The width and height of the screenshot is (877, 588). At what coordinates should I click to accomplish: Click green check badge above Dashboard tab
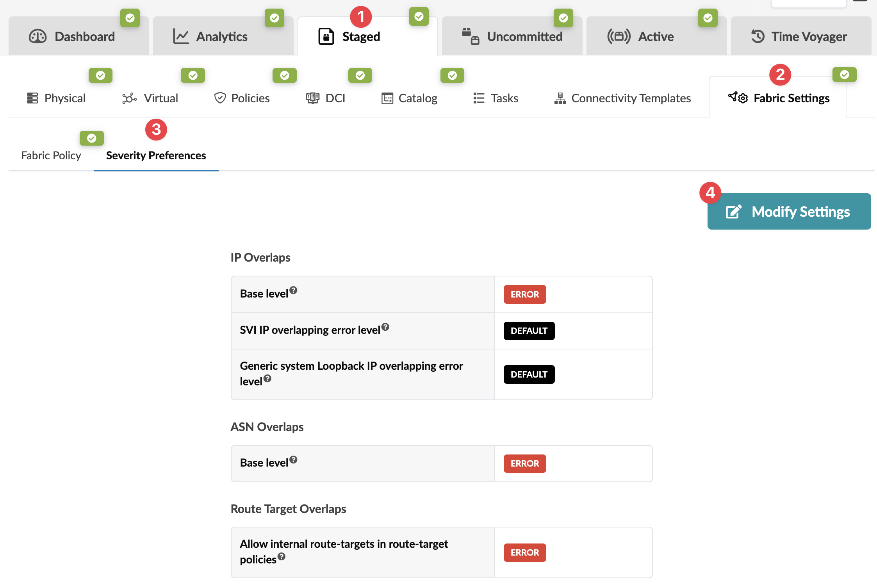(x=130, y=18)
